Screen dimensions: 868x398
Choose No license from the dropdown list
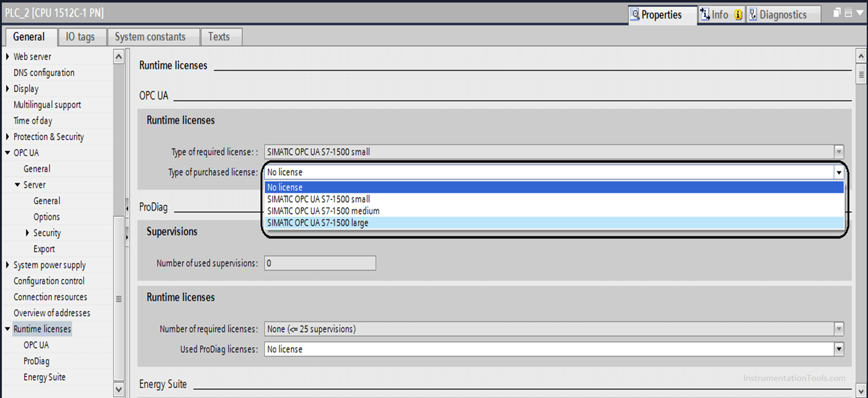point(554,187)
